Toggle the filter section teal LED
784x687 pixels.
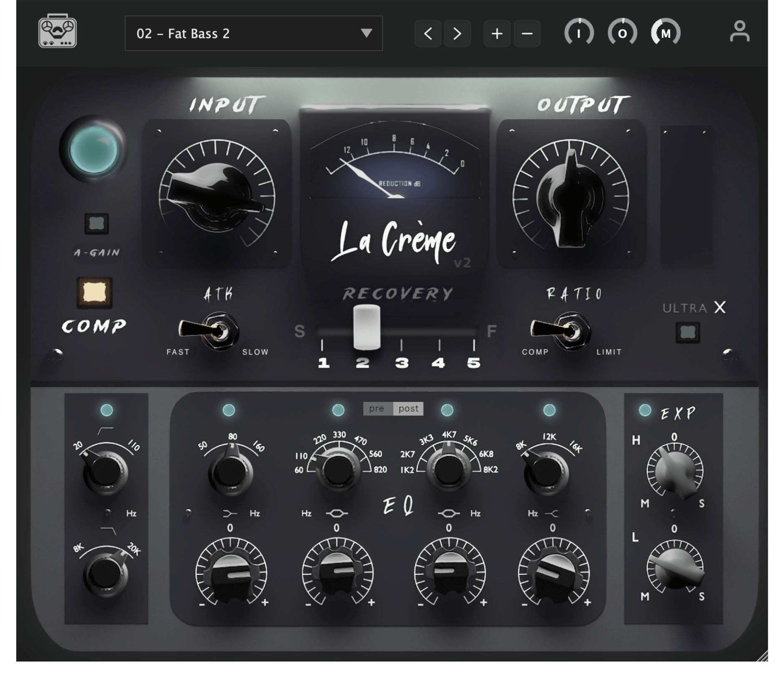coord(107,410)
